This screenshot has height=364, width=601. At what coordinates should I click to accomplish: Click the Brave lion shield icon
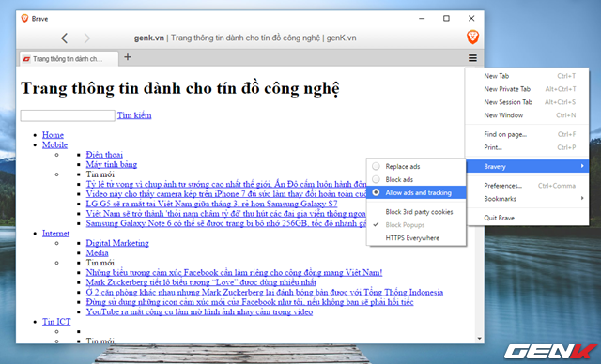pyautogui.click(x=472, y=38)
